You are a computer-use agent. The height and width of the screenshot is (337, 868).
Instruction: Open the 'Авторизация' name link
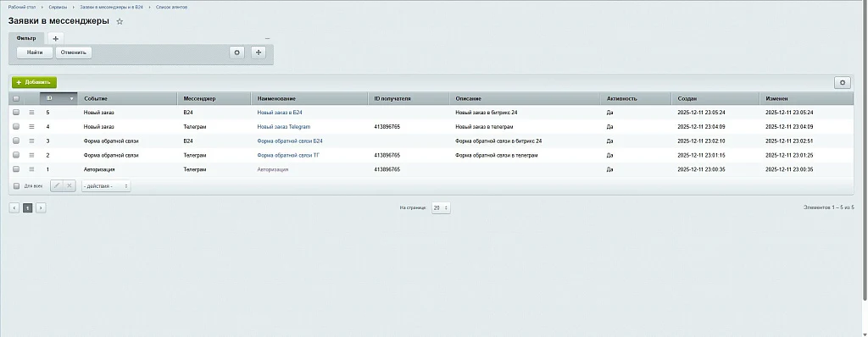click(x=273, y=169)
